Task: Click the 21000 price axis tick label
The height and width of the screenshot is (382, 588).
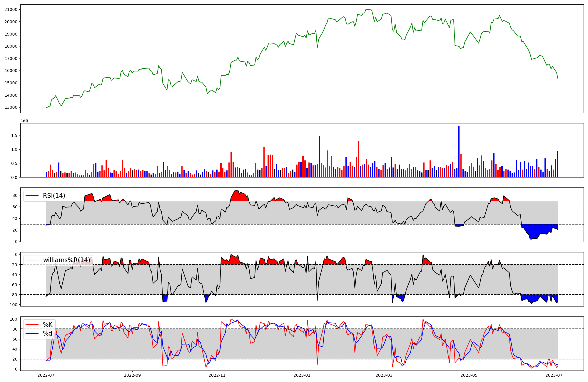Action: [x=11, y=9]
